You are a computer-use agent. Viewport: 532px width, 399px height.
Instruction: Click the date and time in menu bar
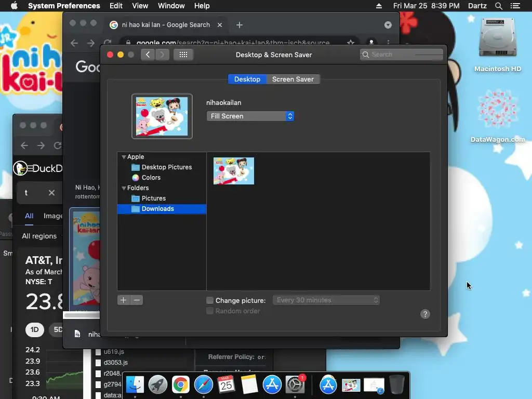[426, 6]
